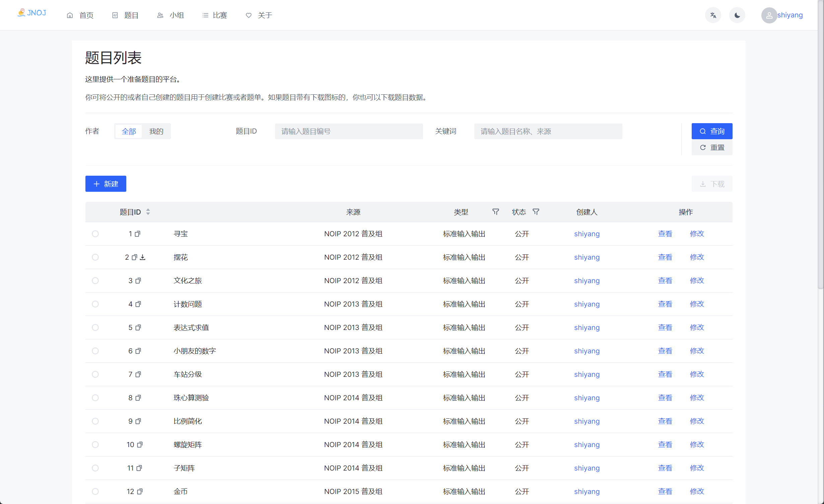Viewport: 824px width, 504px height.
Task: Open 小组 navigation item
Action: point(170,15)
